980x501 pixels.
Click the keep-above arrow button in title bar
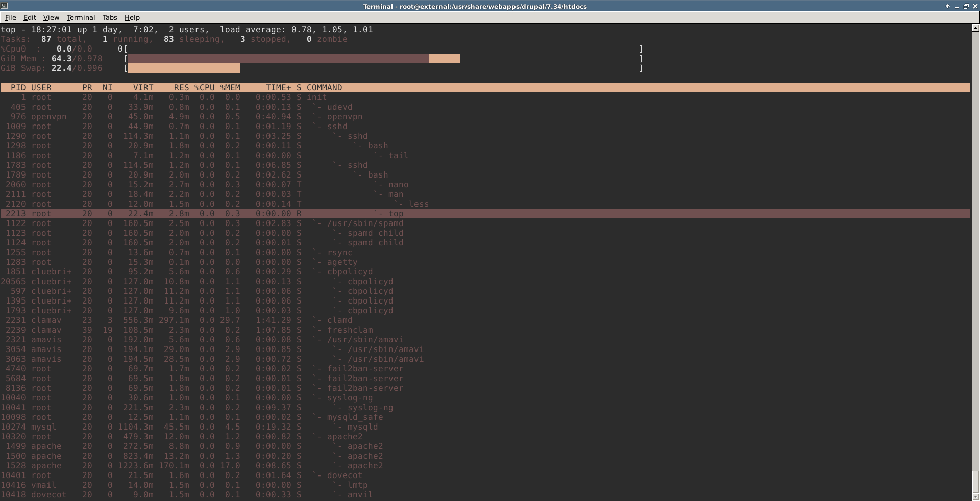(x=948, y=6)
